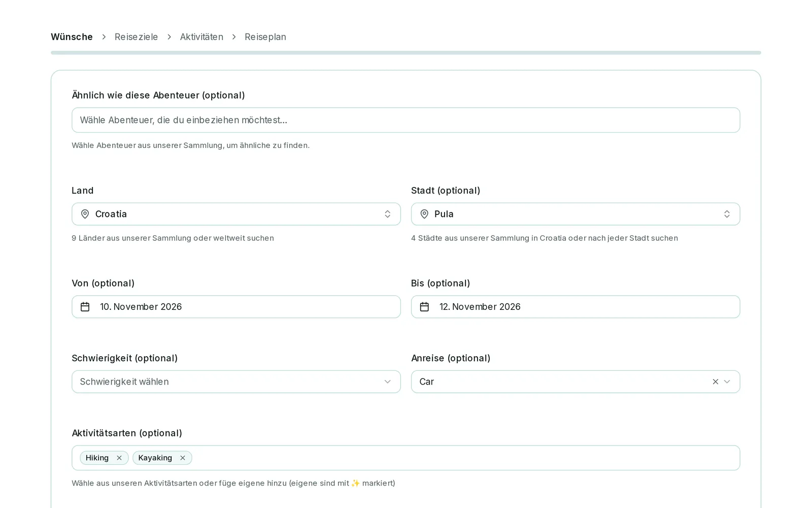Click the Kayaking tag label
The height and width of the screenshot is (508, 812).
[155, 458]
